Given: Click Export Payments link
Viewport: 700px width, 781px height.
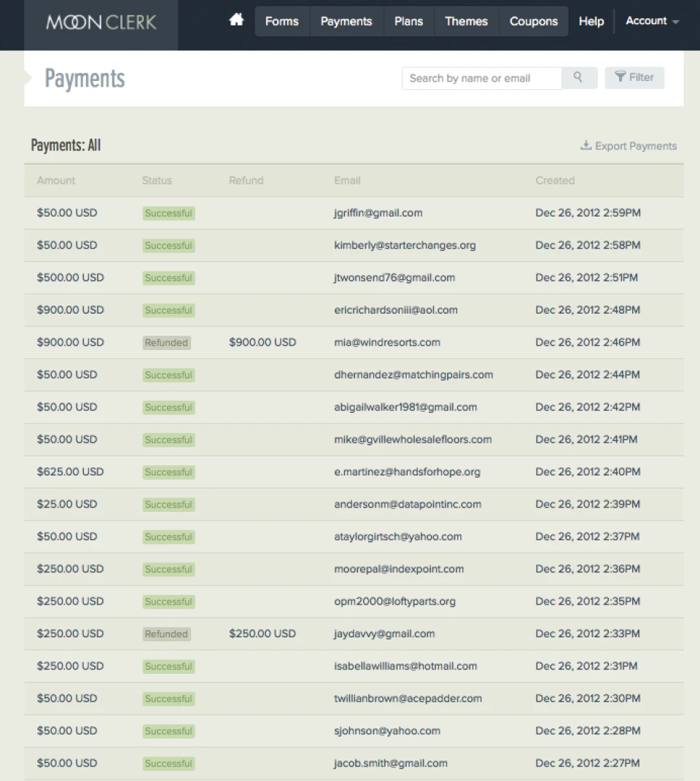Looking at the screenshot, I should (629, 146).
